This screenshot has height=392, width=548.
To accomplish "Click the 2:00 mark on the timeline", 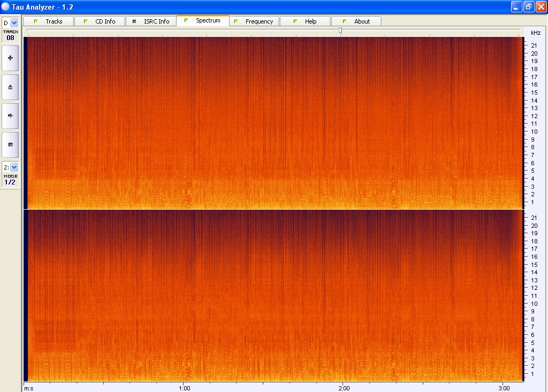I will 343,387.
